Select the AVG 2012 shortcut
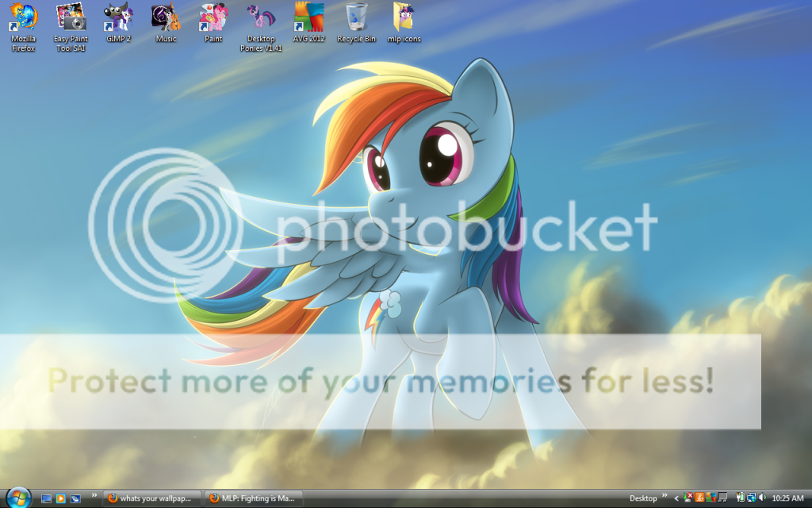The width and height of the screenshot is (812, 508). point(309,23)
